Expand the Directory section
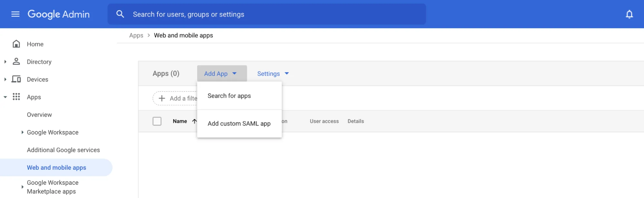The width and height of the screenshot is (644, 198). click(5, 61)
